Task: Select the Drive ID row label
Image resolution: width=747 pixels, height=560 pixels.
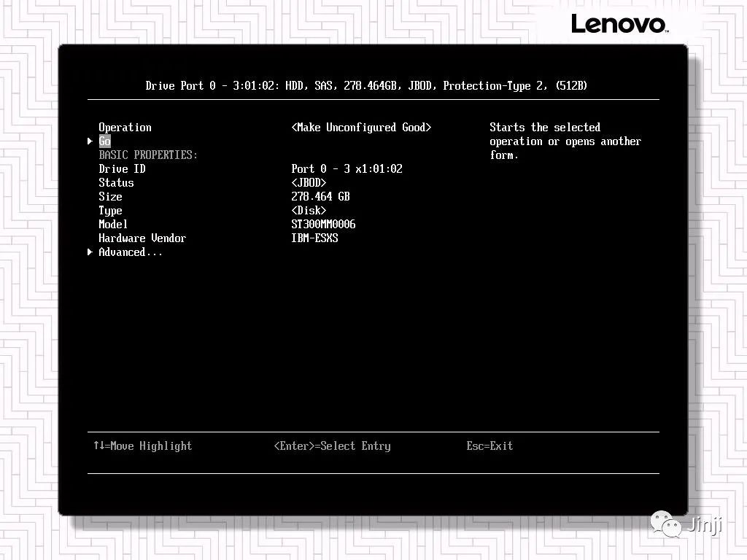Action: [x=122, y=168]
